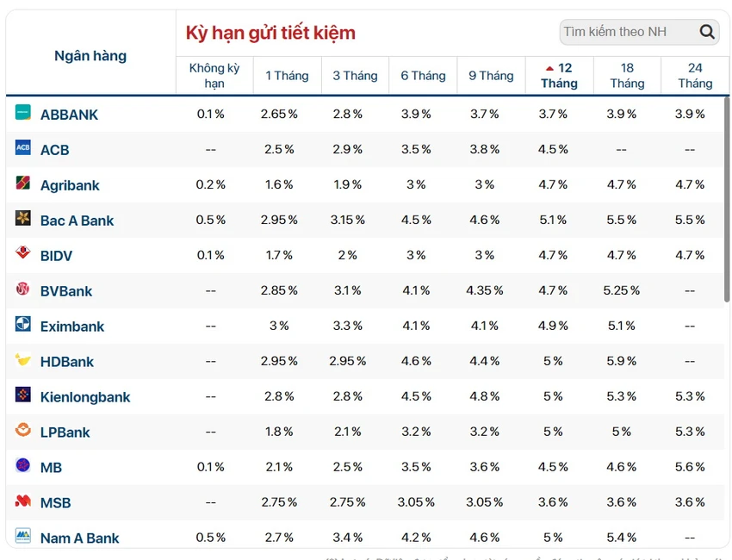This screenshot has height=560, width=732.
Task: Open the Nam A Bank link
Action: [79, 538]
